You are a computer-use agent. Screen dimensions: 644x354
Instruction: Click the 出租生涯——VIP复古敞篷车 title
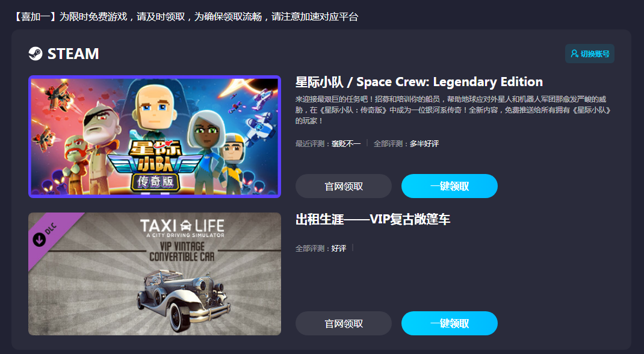coord(373,219)
